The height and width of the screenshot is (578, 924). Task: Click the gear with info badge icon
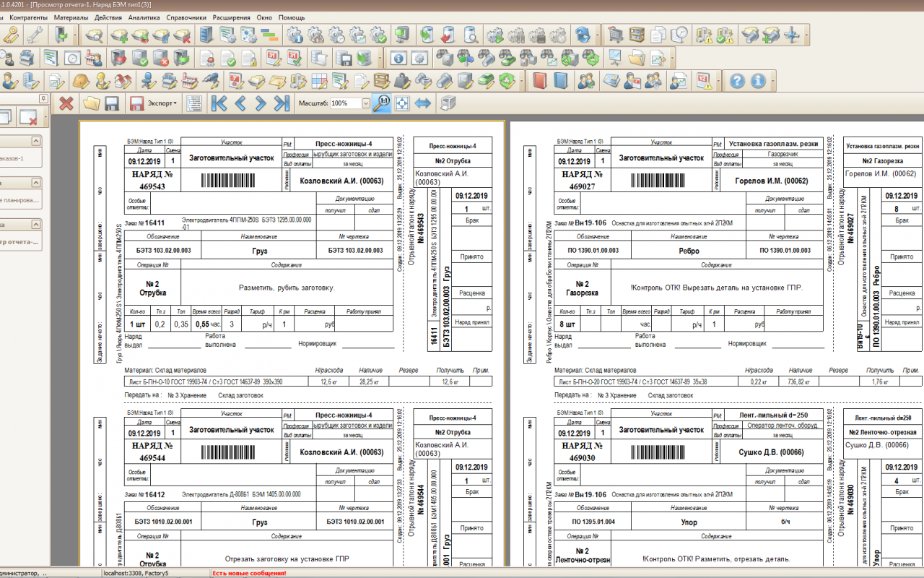[x=295, y=34]
